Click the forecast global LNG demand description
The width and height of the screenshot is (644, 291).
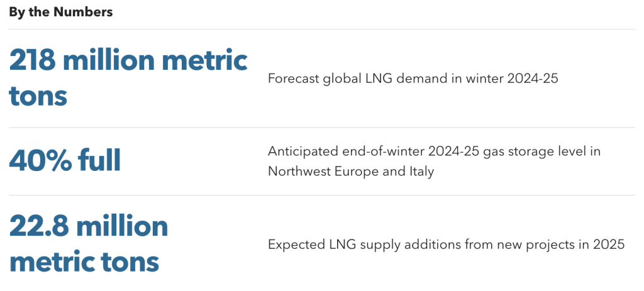pyautogui.click(x=413, y=79)
